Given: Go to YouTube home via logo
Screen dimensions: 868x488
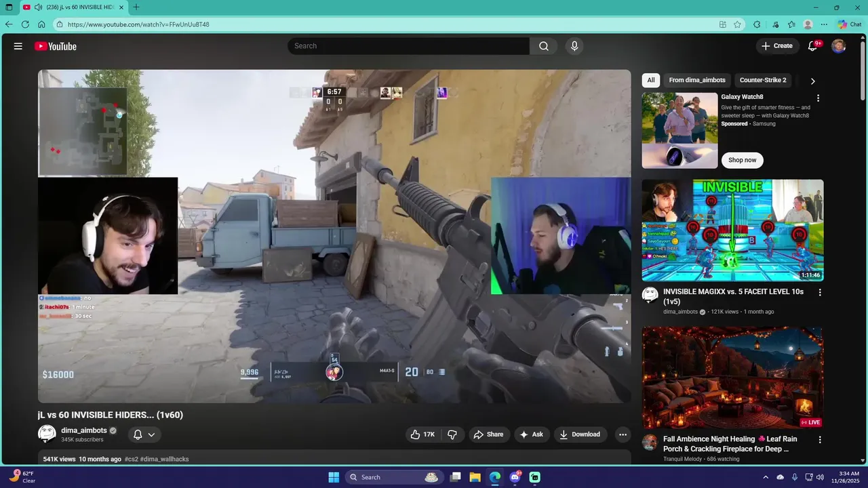Looking at the screenshot, I should [x=56, y=46].
